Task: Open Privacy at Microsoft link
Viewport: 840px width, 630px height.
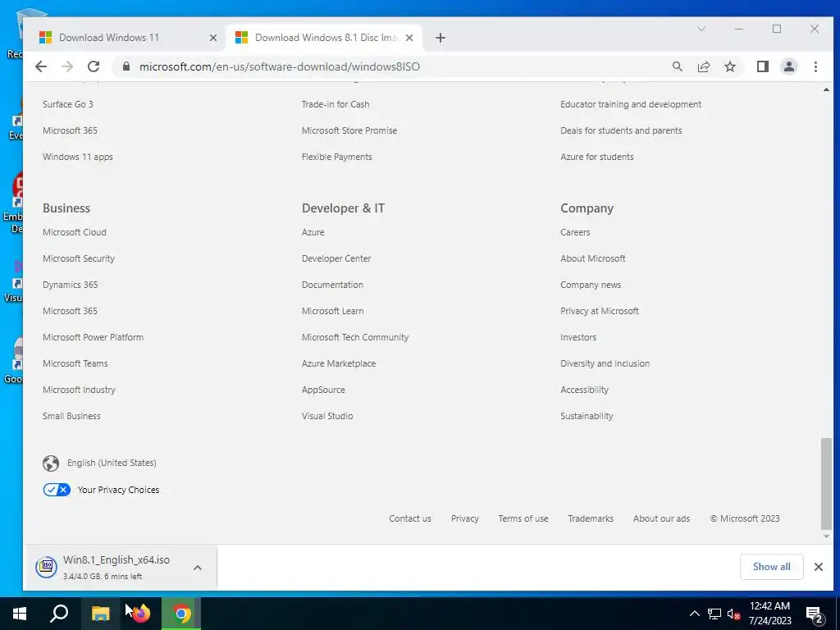Action: pos(600,311)
